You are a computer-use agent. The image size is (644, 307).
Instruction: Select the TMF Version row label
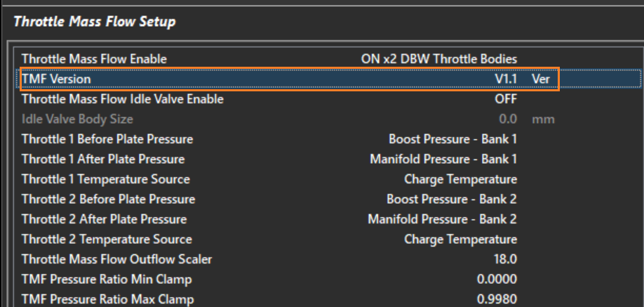[x=56, y=79]
